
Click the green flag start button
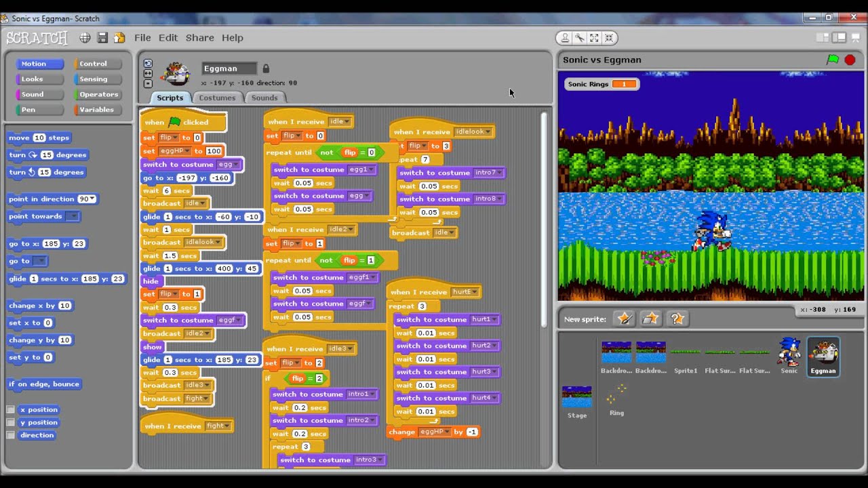833,60
